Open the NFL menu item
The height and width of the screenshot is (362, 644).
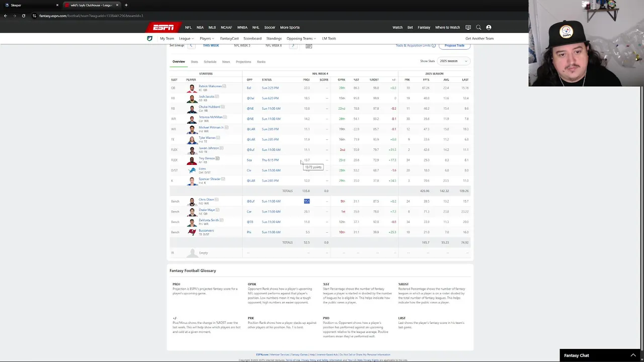click(188, 28)
